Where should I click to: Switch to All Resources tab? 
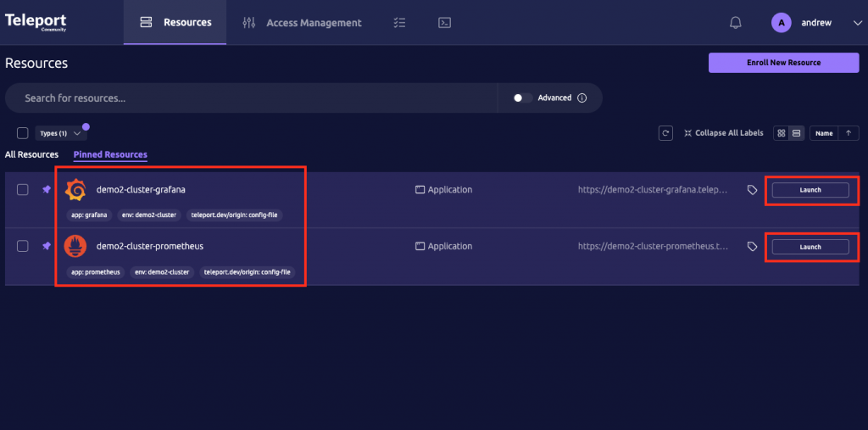(31, 154)
